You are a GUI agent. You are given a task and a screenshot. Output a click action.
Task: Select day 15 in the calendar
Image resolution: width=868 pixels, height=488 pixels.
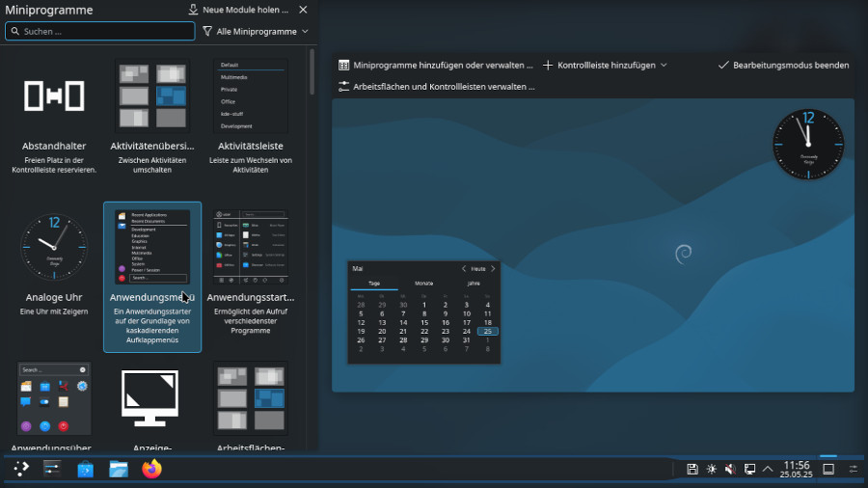(424, 322)
